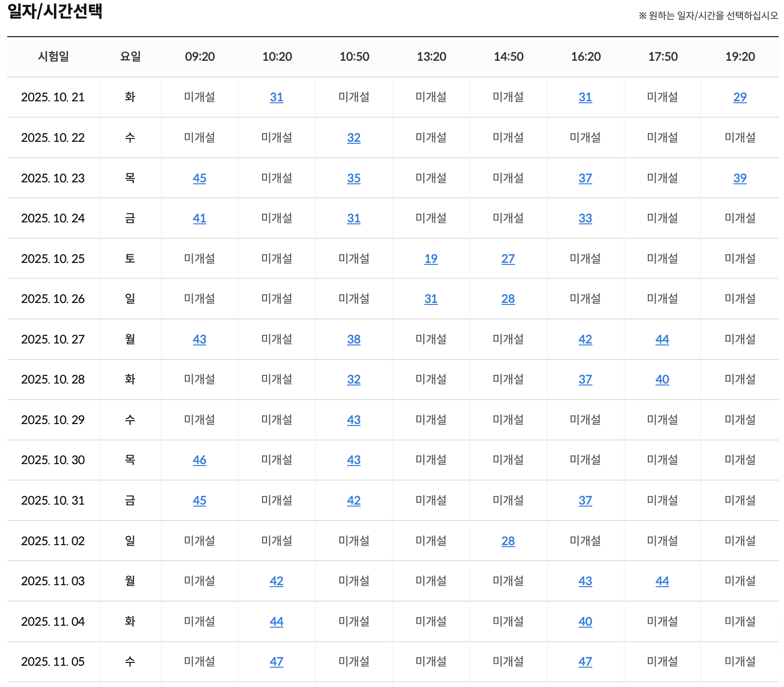Image resolution: width=784 pixels, height=687 pixels.
Task: Click 47 seats for 11.05 at 10:20
Action: click(277, 662)
